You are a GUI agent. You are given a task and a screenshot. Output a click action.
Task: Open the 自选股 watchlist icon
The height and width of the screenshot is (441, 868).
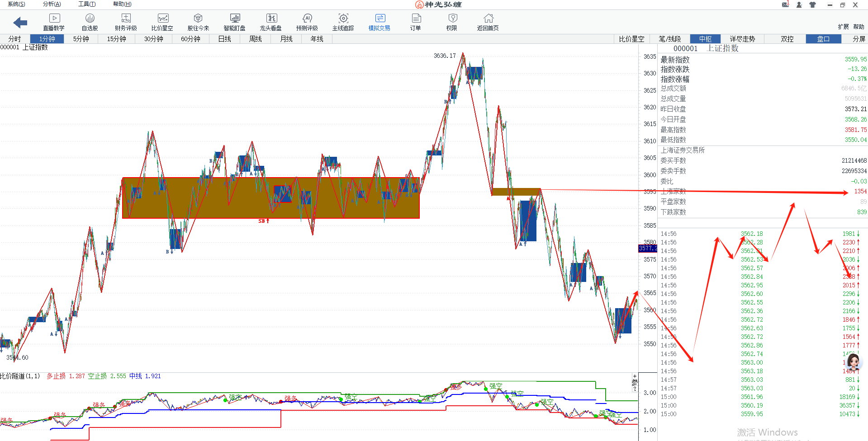90,22
